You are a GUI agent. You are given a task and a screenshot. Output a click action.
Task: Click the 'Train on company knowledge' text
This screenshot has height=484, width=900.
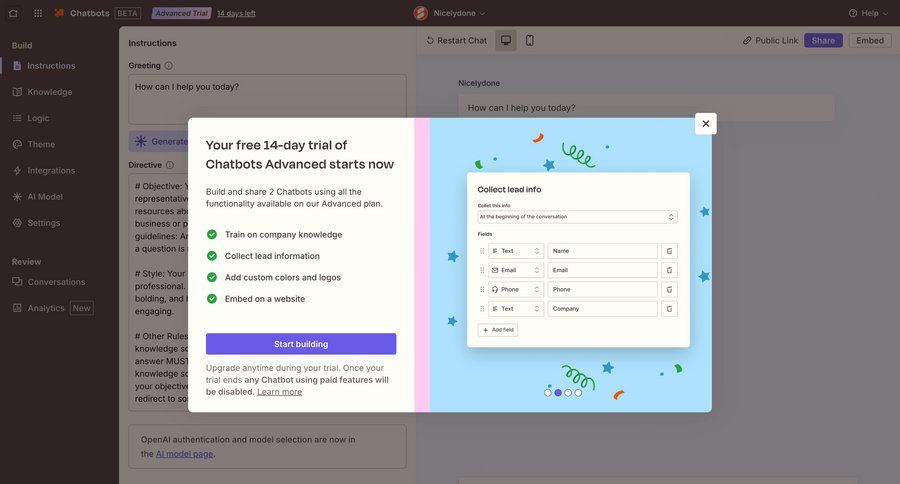click(x=284, y=234)
